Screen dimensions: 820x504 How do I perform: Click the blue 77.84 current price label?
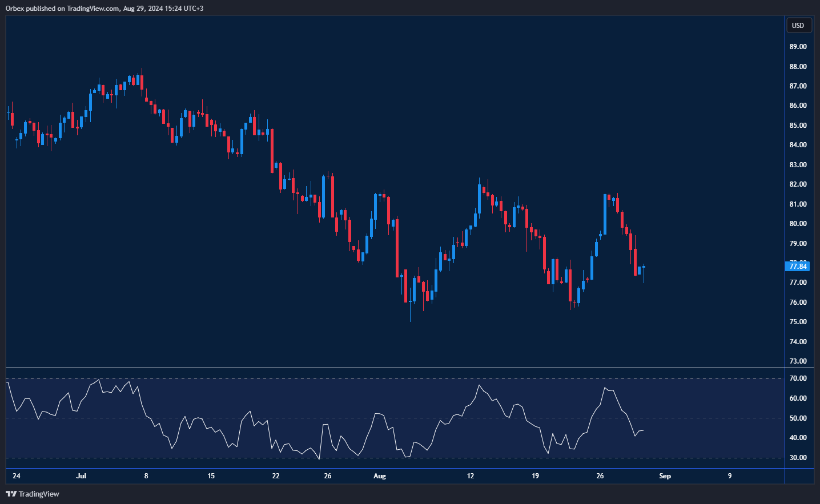[798, 266]
